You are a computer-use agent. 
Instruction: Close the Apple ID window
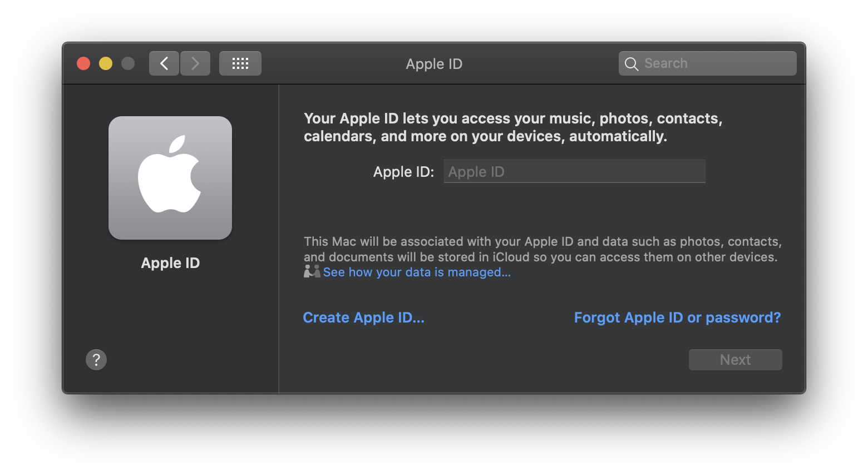click(x=83, y=63)
